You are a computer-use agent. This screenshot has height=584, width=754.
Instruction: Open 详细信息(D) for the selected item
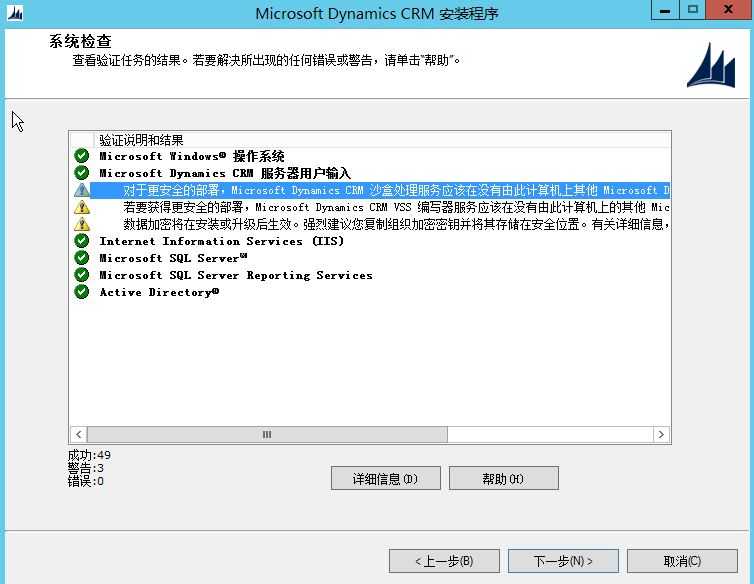(386, 478)
